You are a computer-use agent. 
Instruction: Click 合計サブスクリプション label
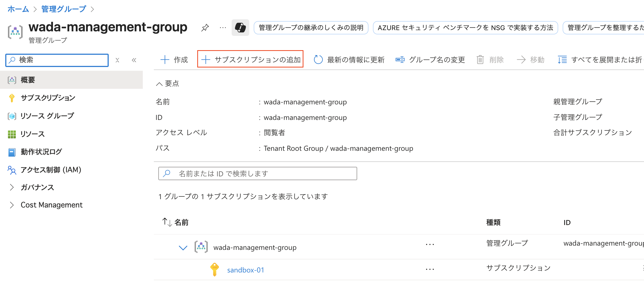[x=593, y=132]
